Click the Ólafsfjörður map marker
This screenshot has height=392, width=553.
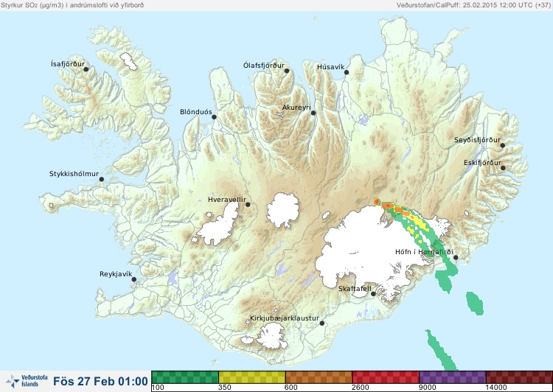tap(287, 71)
